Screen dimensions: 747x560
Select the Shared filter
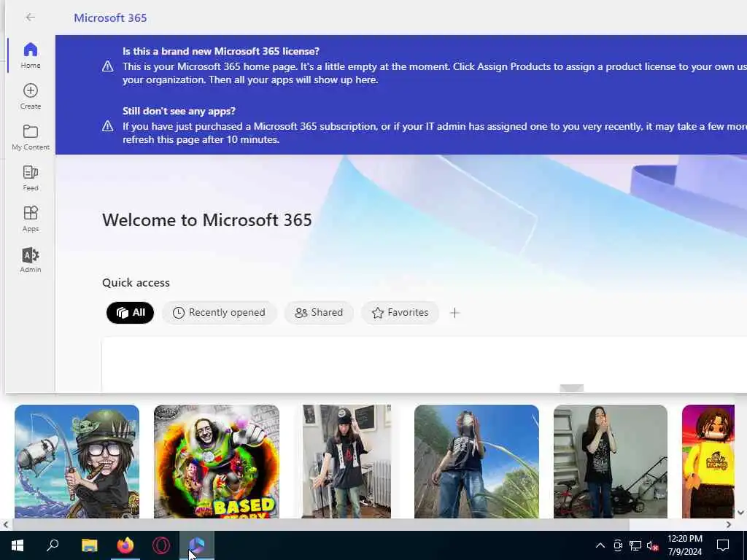click(319, 312)
